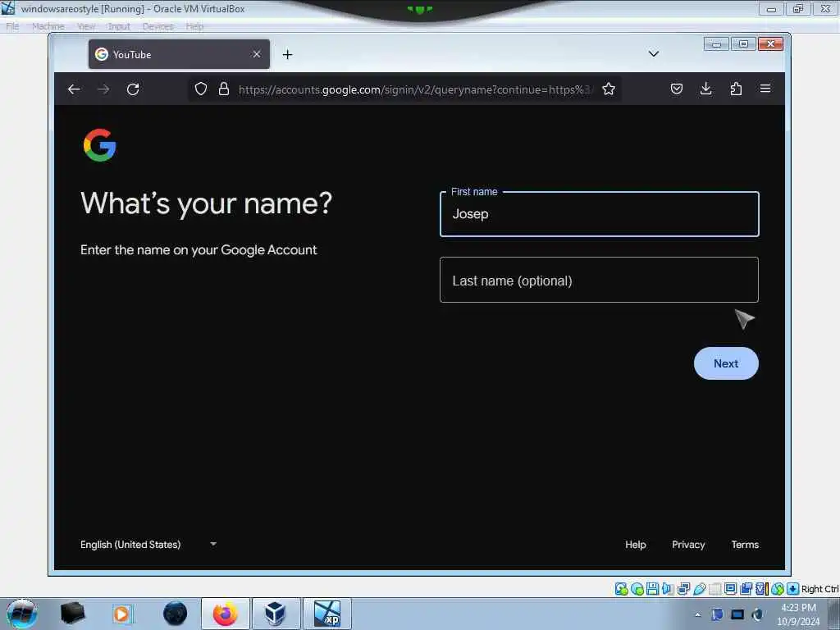Screen dimensions: 840x630
Task: Open the tracking protection shield icon
Action: (201, 89)
